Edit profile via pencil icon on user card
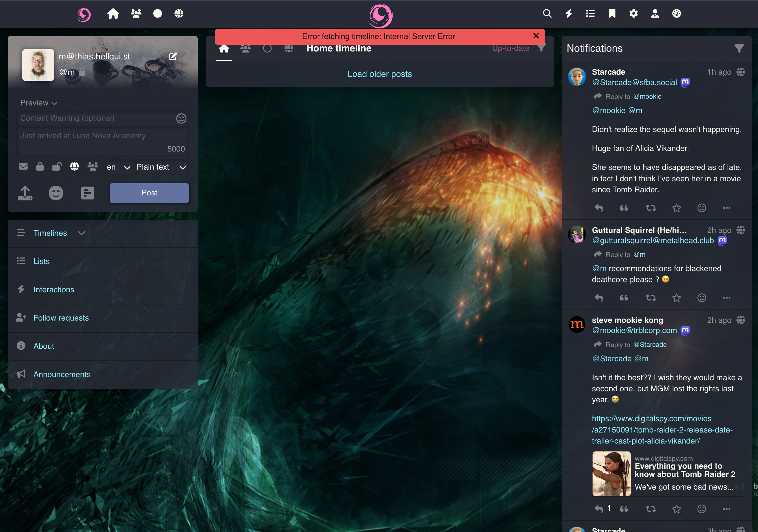 coord(173,57)
